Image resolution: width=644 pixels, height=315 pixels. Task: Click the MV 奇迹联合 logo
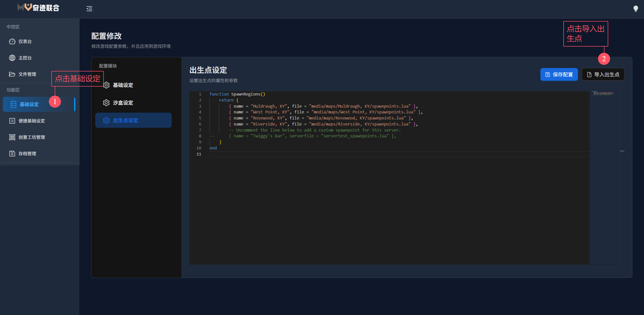point(38,8)
